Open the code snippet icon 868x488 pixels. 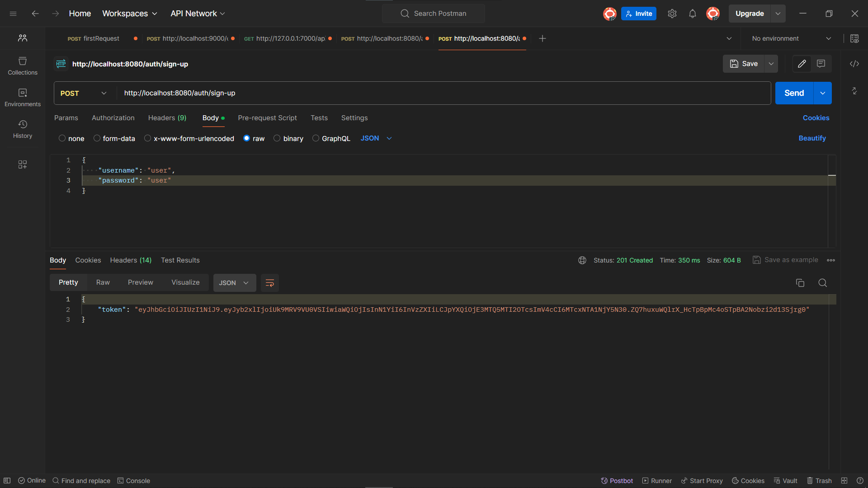pyautogui.click(x=854, y=64)
